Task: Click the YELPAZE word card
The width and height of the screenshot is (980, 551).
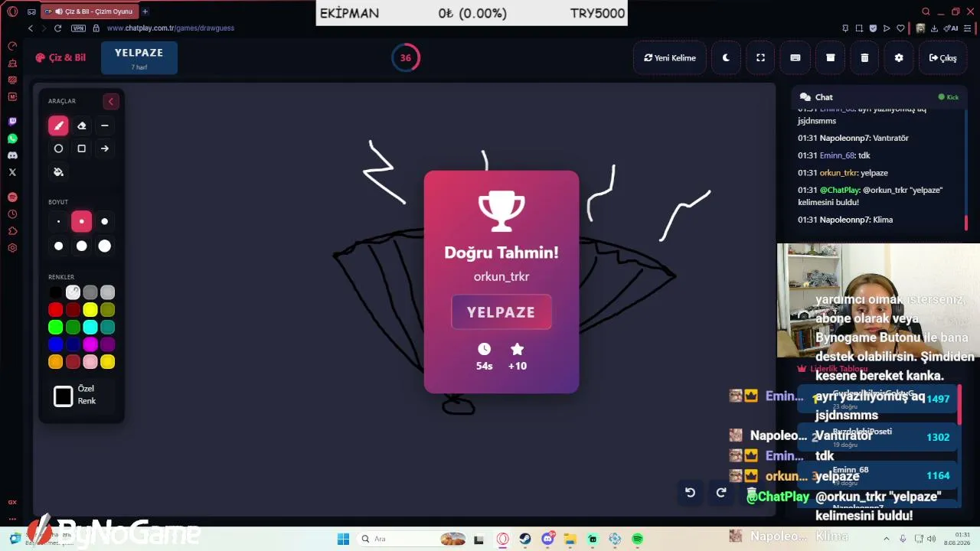Action: [139, 57]
